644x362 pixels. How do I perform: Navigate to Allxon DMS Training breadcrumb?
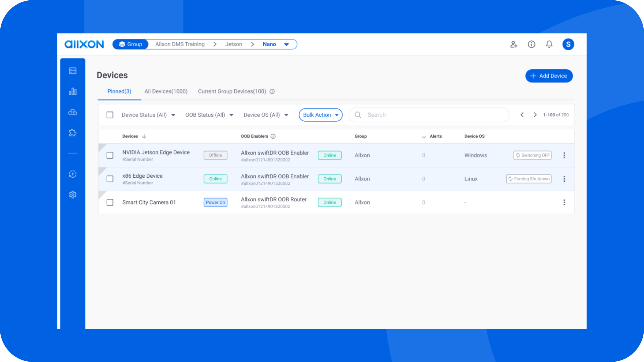tap(180, 44)
